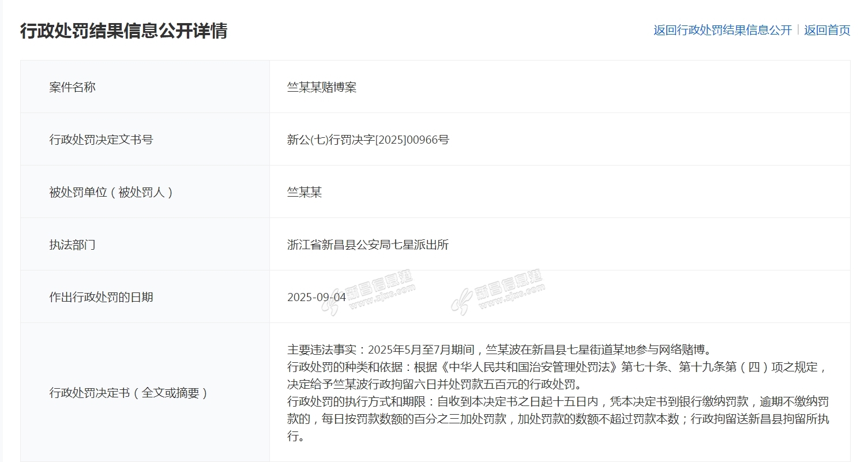Click the case name 竺某某赌博案
The height and width of the screenshot is (462, 868).
coord(322,87)
